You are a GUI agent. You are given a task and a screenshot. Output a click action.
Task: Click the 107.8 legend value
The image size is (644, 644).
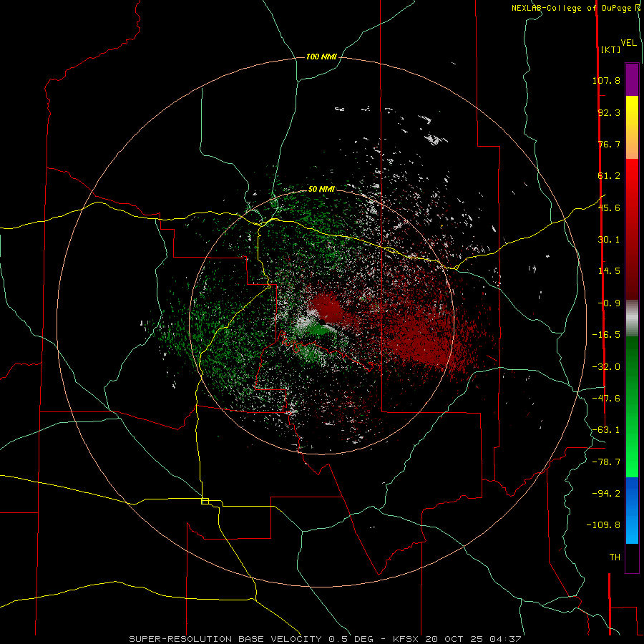(x=606, y=80)
